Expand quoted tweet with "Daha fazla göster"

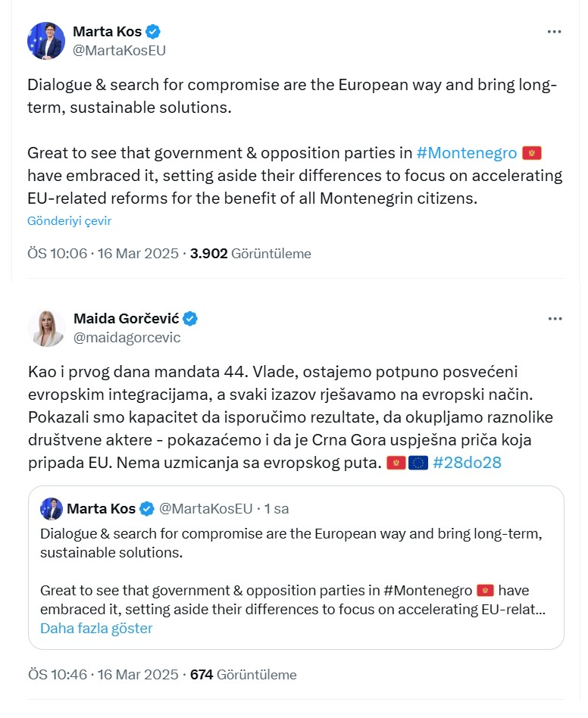point(96,628)
